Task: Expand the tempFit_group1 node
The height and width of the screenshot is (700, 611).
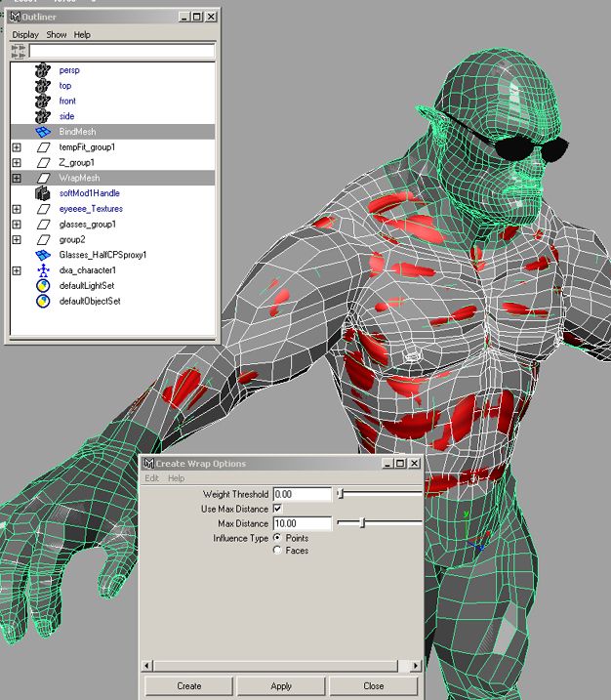Action: 17,147
